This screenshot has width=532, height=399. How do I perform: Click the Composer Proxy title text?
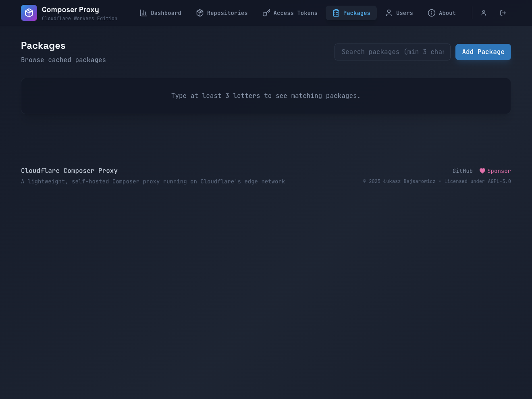pyautogui.click(x=70, y=10)
